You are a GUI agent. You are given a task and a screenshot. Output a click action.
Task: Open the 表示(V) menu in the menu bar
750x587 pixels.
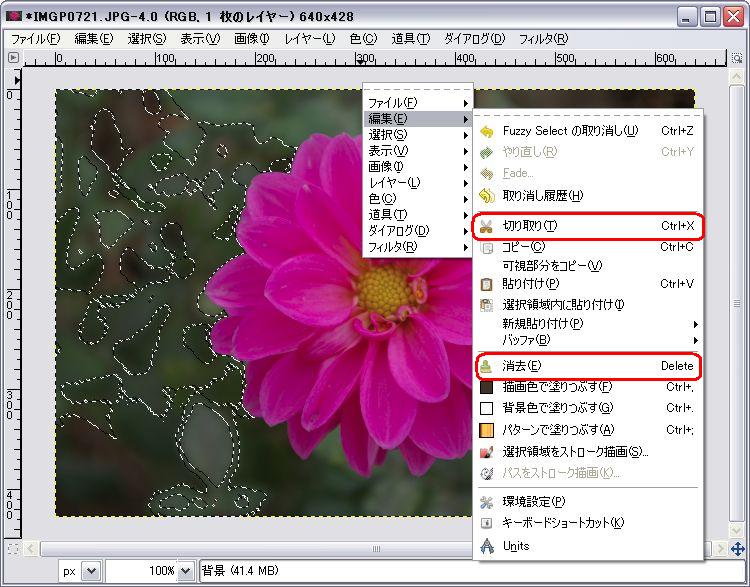click(x=200, y=39)
